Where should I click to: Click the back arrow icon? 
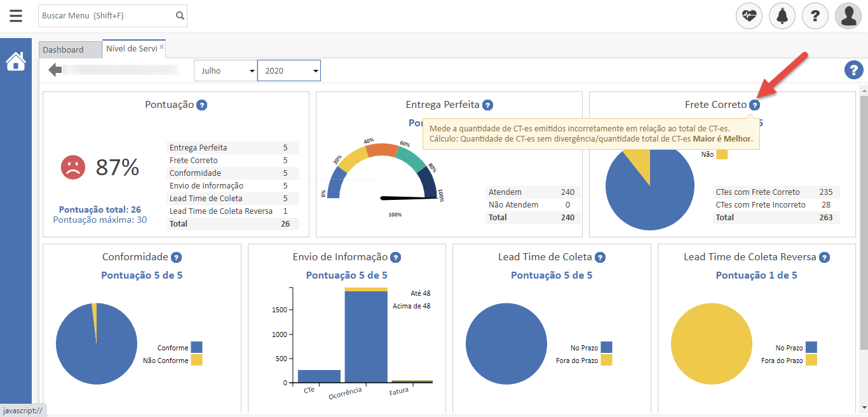click(x=55, y=70)
